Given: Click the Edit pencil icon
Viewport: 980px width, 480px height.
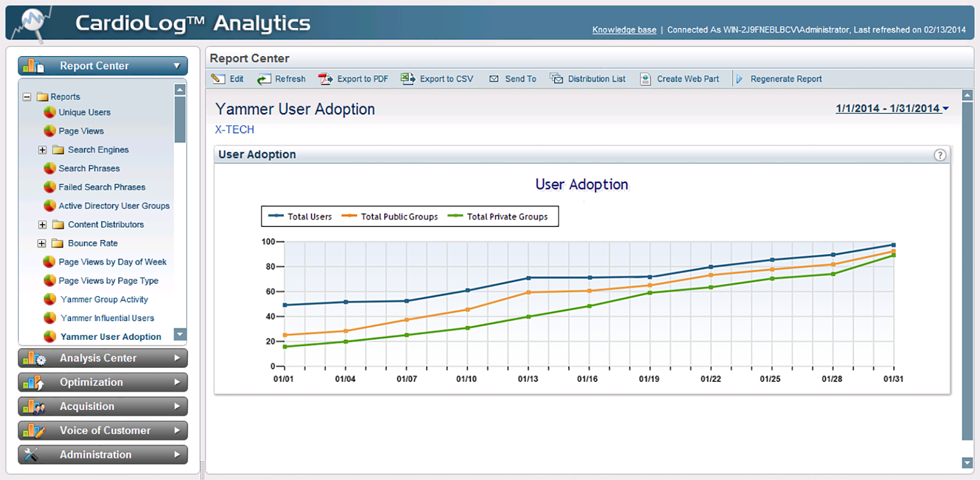Looking at the screenshot, I should point(218,79).
